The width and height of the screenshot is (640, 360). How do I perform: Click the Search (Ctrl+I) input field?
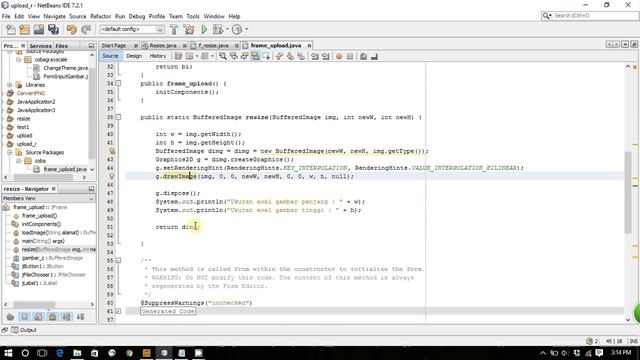(590, 16)
